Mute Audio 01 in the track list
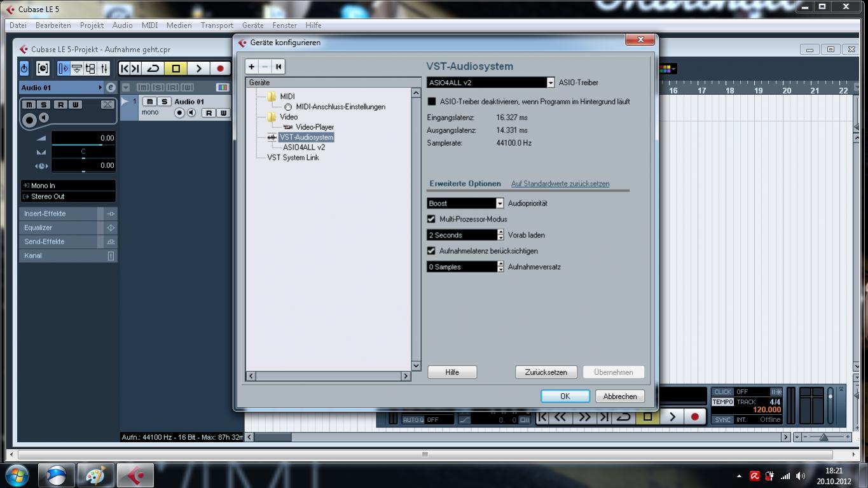868x488 pixels. [149, 102]
